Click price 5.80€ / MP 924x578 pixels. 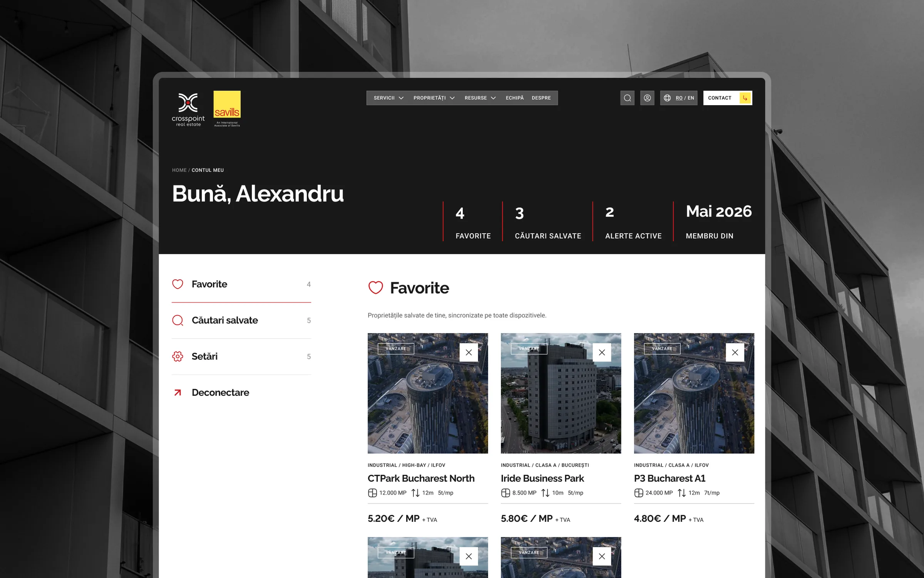point(527,519)
